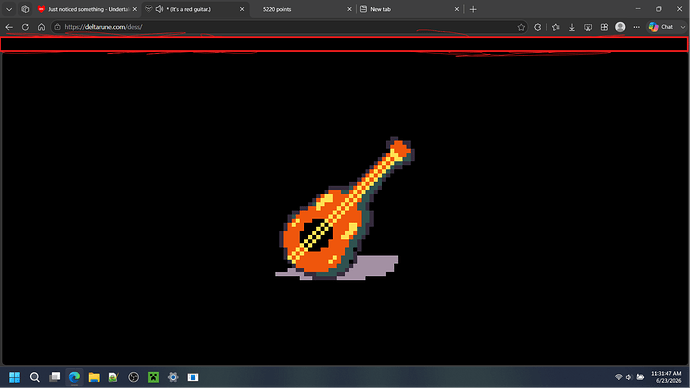Viewport: 690px width, 388px height.
Task: Reload the deltarune.com page
Action: [25, 27]
